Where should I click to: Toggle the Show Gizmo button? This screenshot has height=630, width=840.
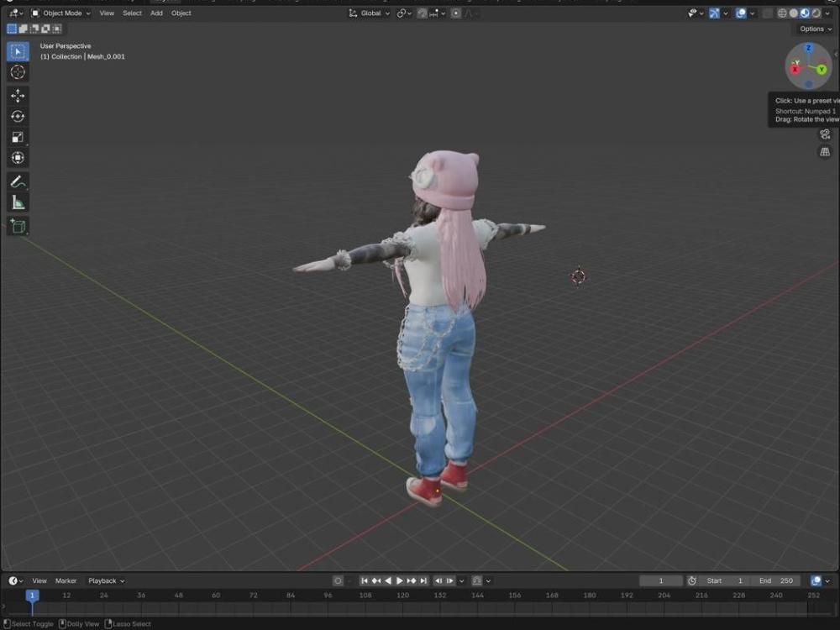pyautogui.click(x=714, y=13)
